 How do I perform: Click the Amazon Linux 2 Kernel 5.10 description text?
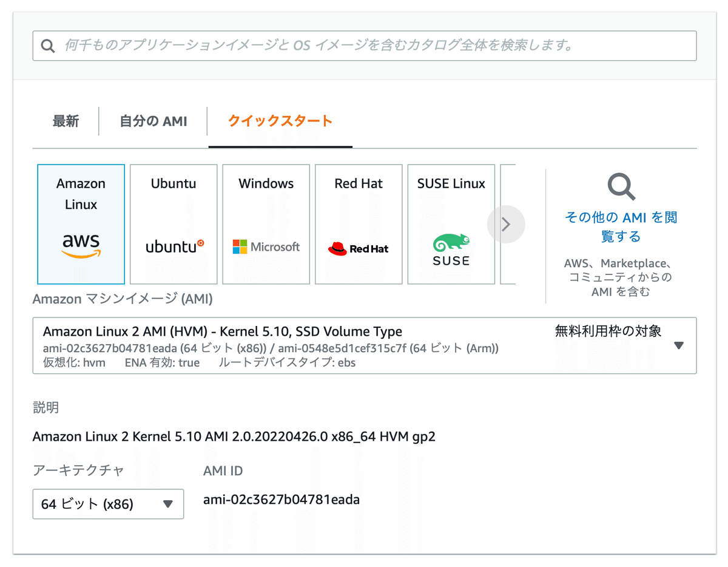(x=234, y=436)
